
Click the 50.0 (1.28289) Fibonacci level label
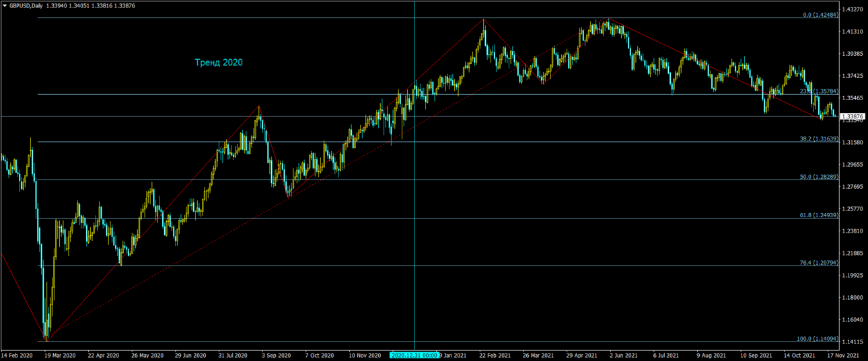[819, 177]
